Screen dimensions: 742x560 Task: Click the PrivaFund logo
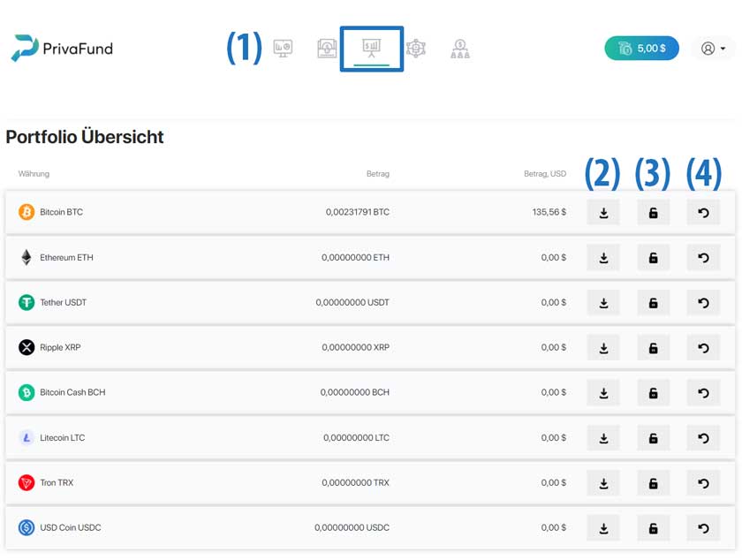(x=62, y=49)
